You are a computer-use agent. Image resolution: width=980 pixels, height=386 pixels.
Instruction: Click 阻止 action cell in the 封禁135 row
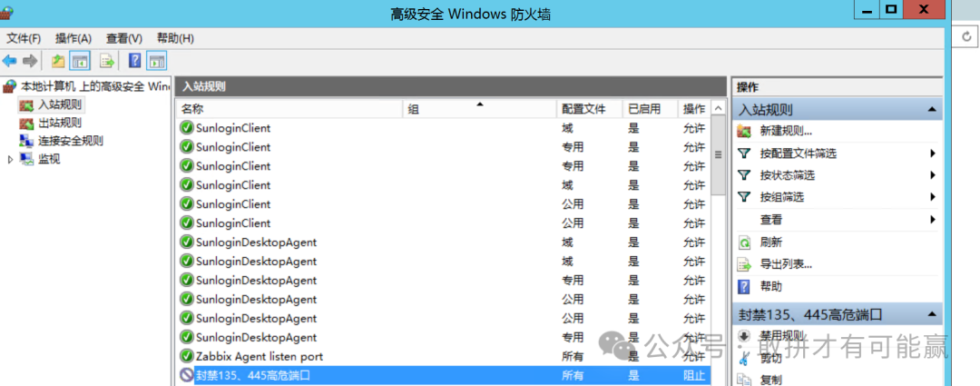tap(694, 375)
